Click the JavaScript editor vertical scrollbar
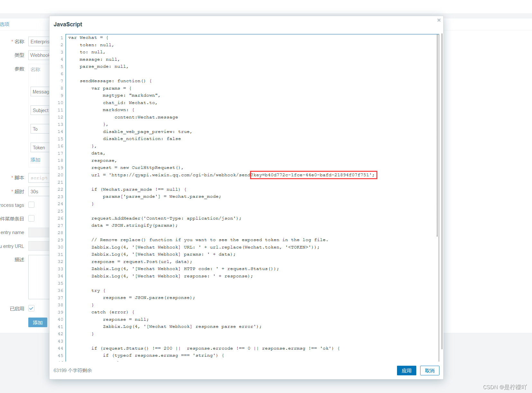 (437, 135)
